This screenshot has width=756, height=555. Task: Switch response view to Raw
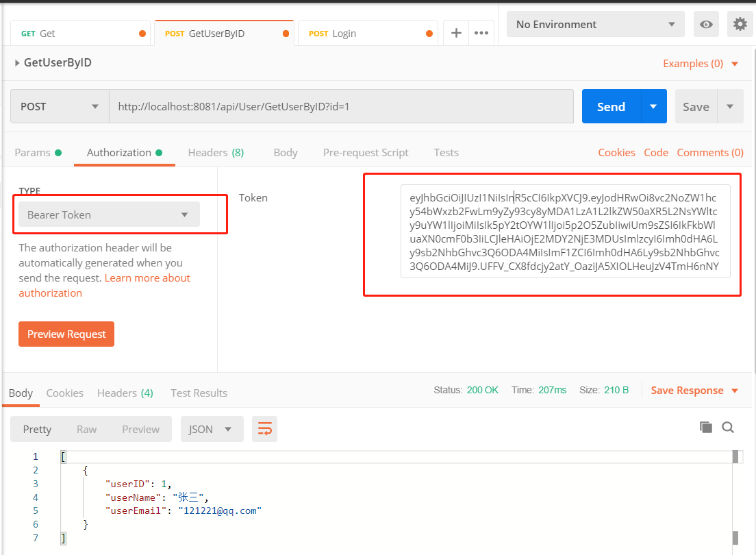coord(87,429)
